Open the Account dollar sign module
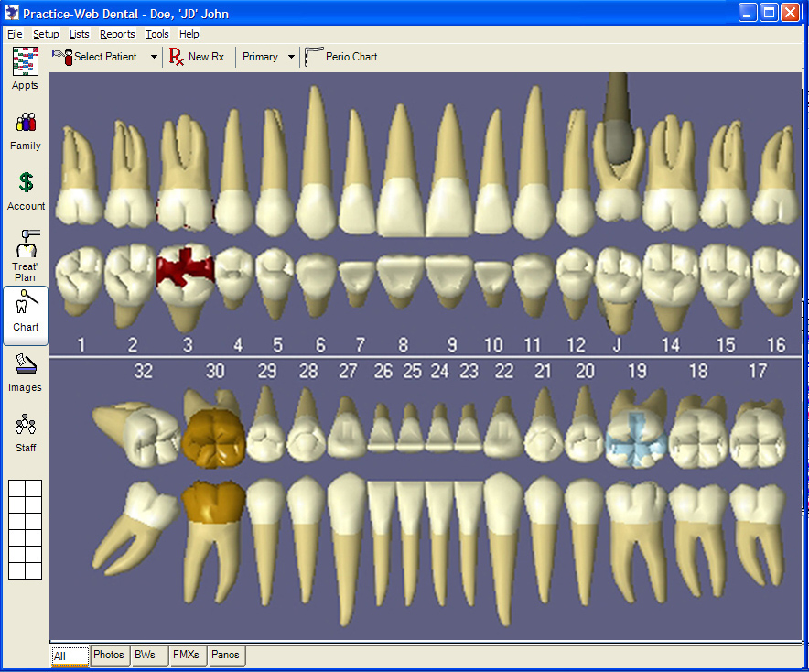The width and height of the screenshot is (809, 672). (x=26, y=182)
